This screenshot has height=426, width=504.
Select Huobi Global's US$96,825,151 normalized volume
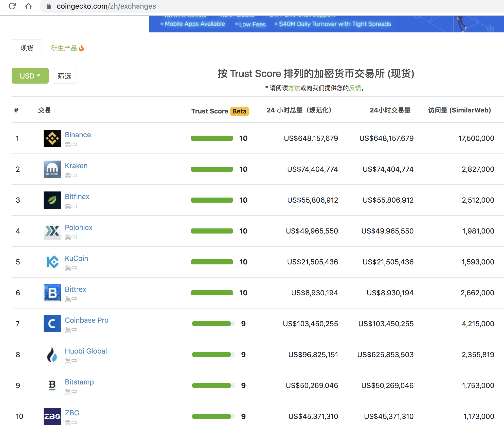click(x=313, y=355)
